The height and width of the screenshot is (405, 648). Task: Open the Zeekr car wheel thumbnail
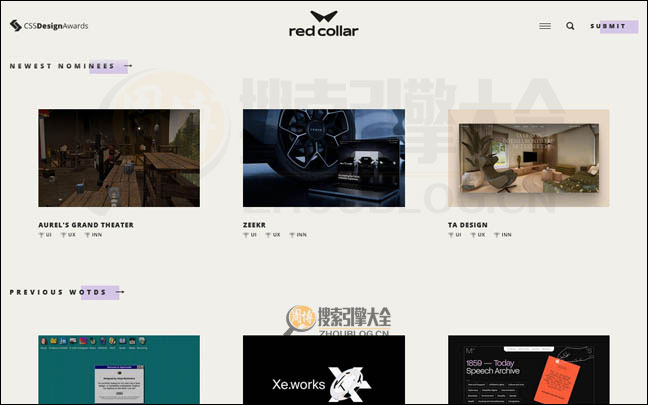pyautogui.click(x=324, y=158)
